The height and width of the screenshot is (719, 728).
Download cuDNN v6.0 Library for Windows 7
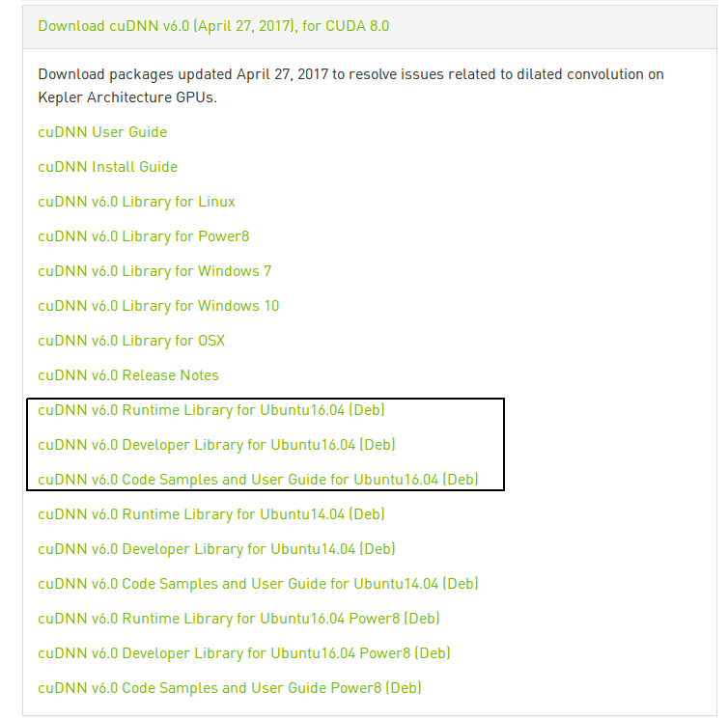154,271
